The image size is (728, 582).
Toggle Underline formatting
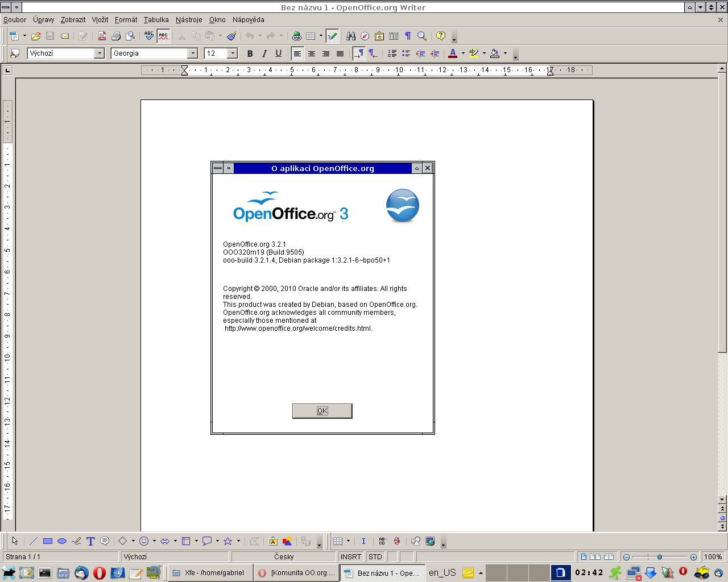[x=279, y=53]
